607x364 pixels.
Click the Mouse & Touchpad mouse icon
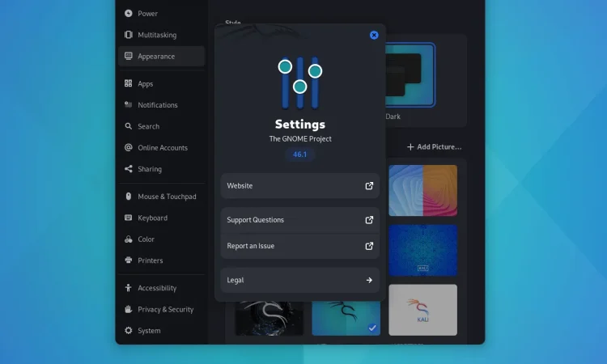(x=129, y=197)
